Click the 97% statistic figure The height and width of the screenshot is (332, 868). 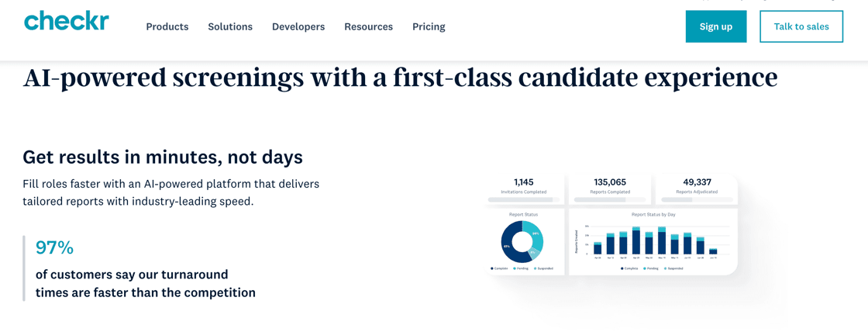pos(54,247)
